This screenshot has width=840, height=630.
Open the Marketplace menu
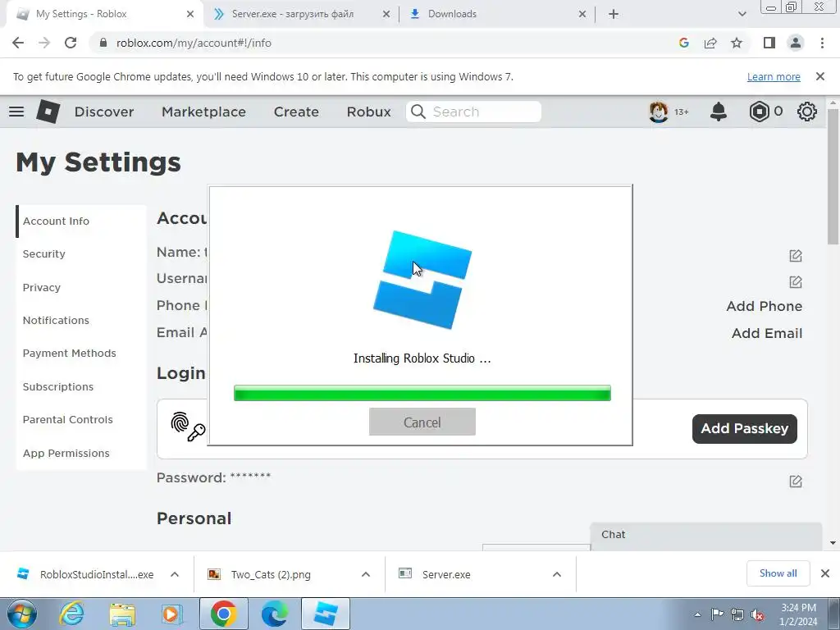(203, 112)
